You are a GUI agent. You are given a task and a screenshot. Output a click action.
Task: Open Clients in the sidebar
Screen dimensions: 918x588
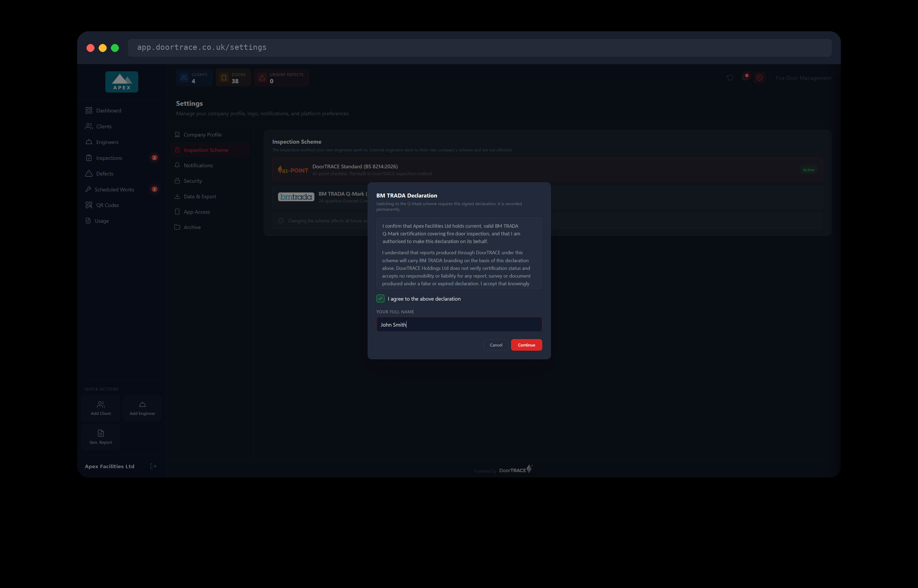click(x=122, y=126)
